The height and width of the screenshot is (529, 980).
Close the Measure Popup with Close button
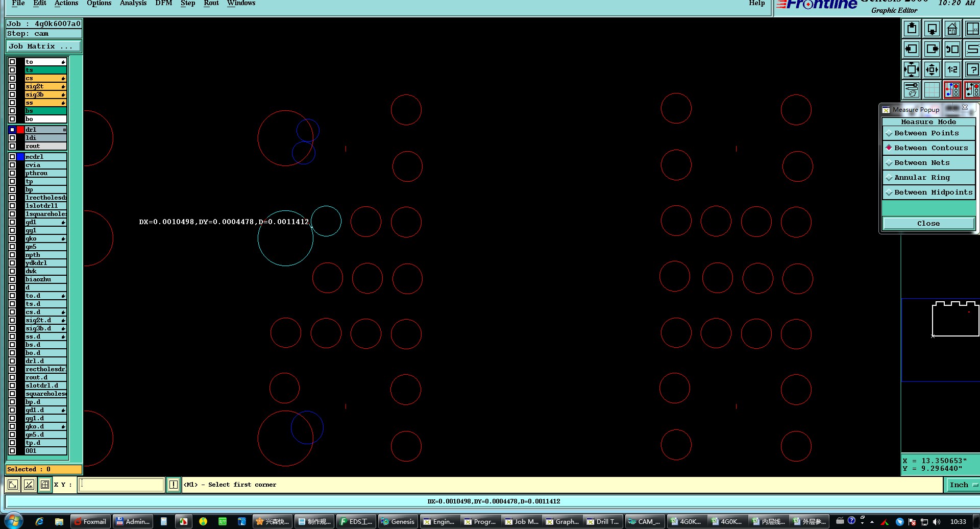pyautogui.click(x=928, y=224)
